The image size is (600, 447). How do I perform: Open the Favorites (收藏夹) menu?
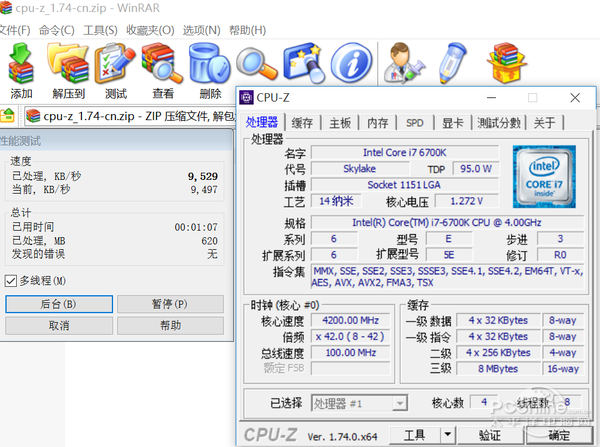tap(150, 30)
